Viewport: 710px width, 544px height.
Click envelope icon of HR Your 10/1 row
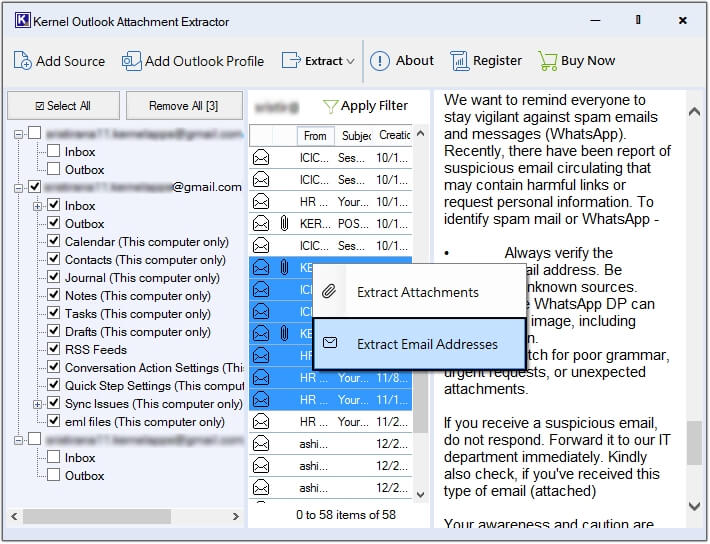pos(261,202)
